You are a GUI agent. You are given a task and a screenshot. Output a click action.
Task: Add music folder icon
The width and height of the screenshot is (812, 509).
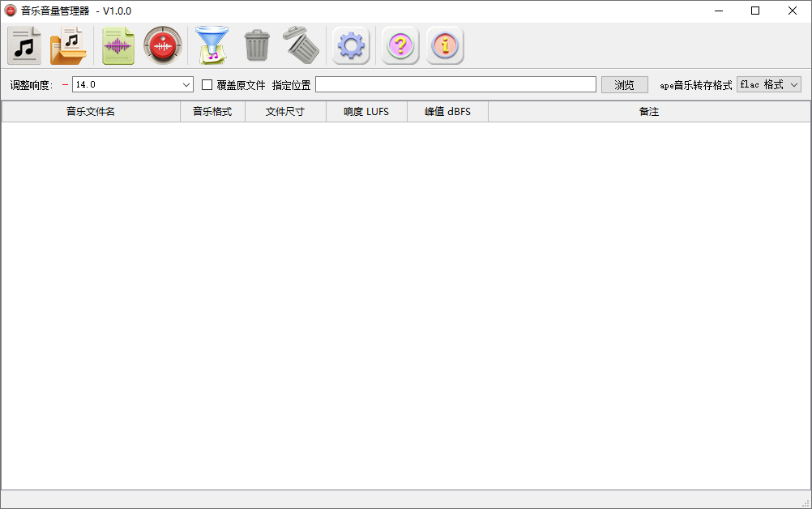click(68, 45)
